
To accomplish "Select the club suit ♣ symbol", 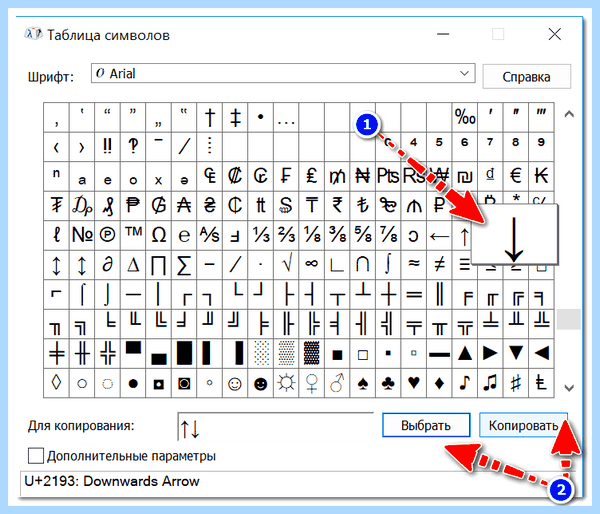I will tap(388, 383).
